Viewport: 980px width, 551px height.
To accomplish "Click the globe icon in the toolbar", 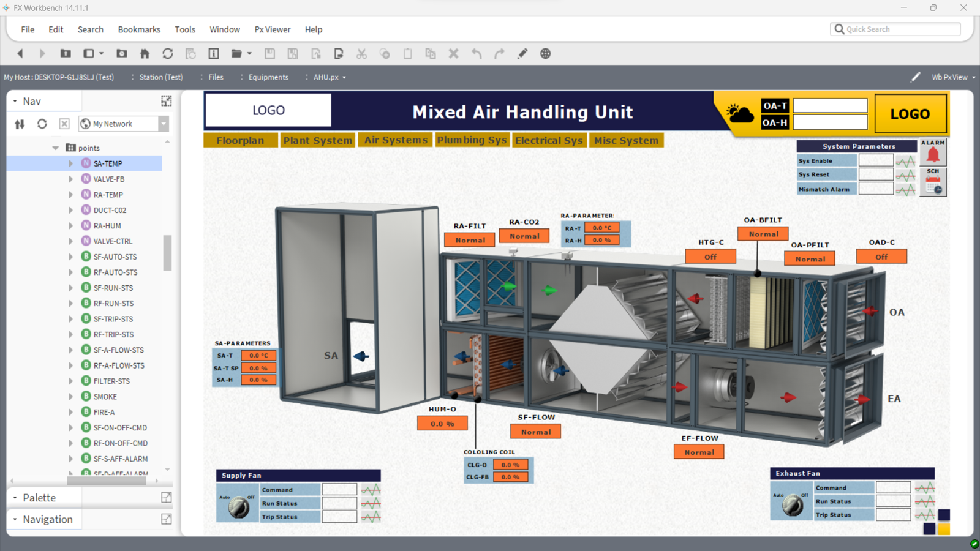I will point(545,54).
